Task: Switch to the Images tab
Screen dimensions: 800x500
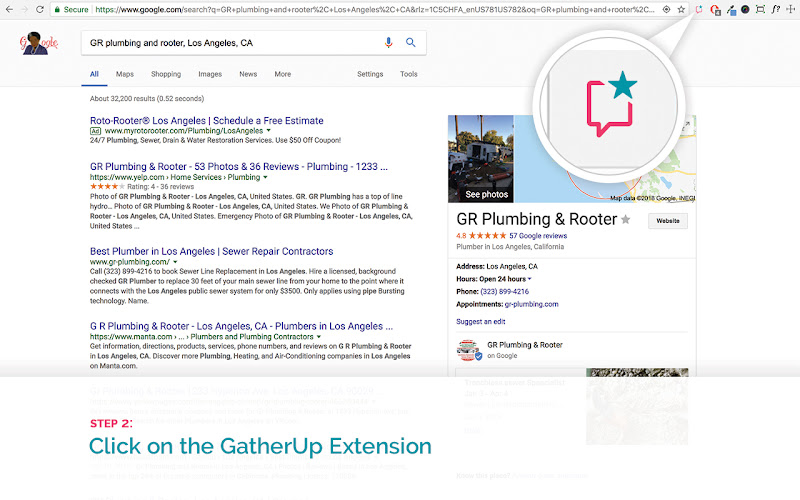Action: click(210, 74)
